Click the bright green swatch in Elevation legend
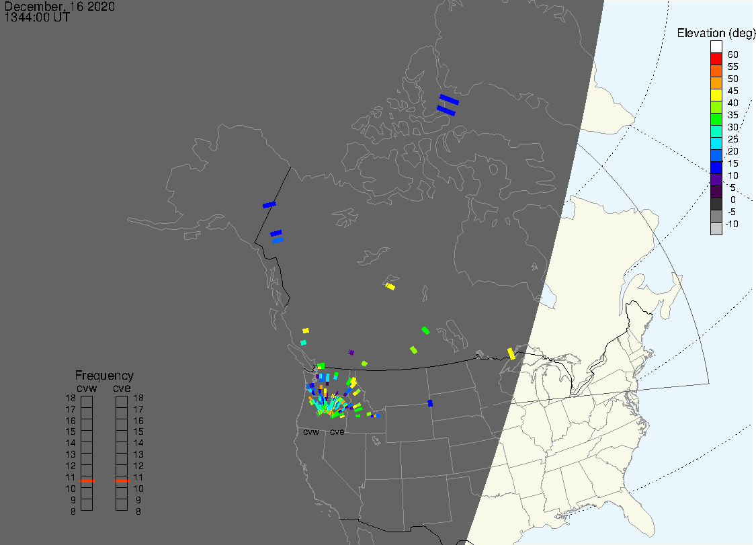 tap(716, 119)
